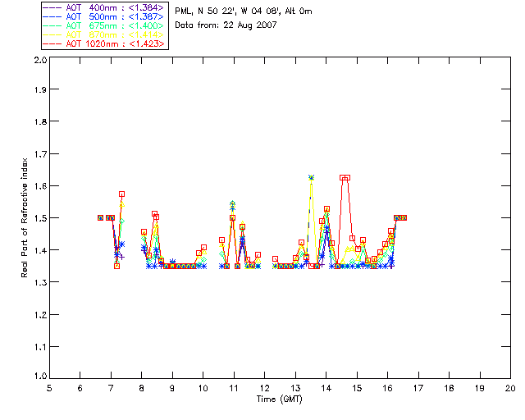Click the AOT 400nm legend entry
Image resolution: width=525 pixels, height=420 pixels.
[x=103, y=7]
